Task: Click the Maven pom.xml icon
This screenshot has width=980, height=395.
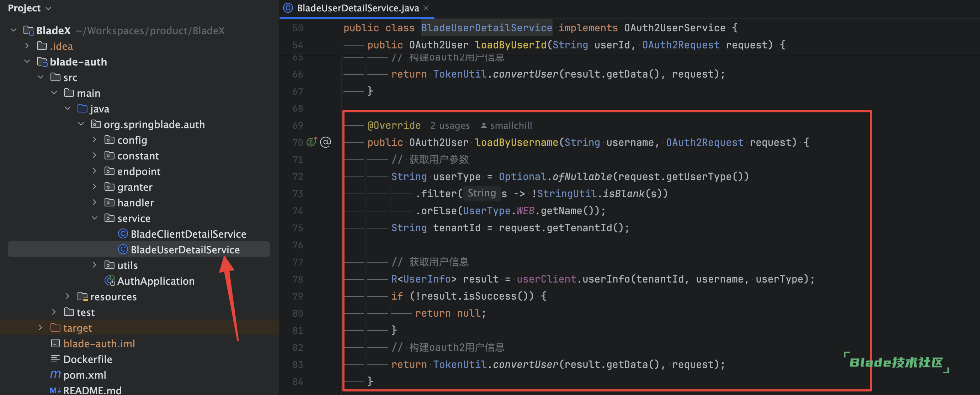Action: (x=55, y=374)
